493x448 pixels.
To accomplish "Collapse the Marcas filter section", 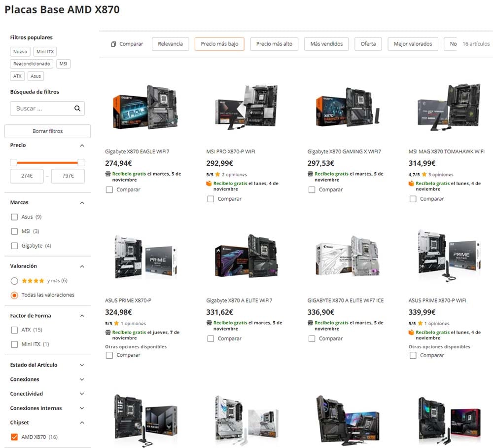I will (x=82, y=203).
